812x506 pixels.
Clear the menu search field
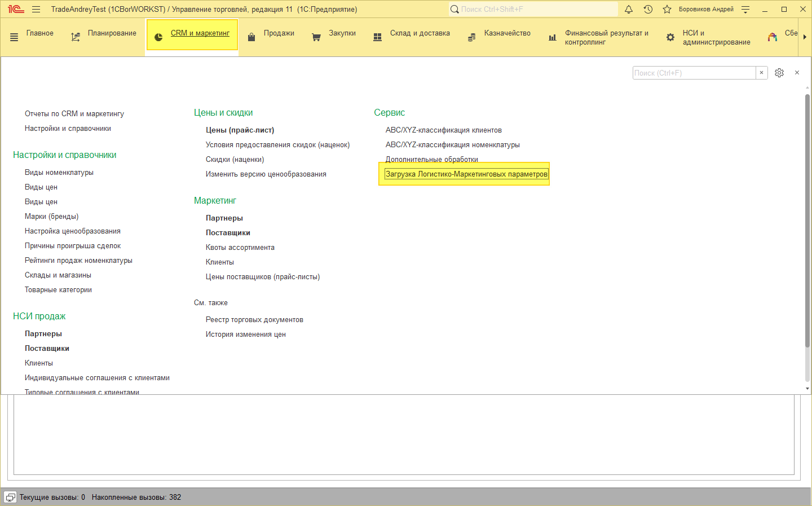click(761, 73)
